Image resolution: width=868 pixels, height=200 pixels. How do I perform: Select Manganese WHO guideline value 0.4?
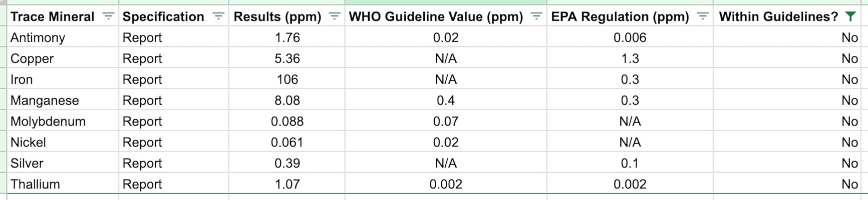click(445, 100)
